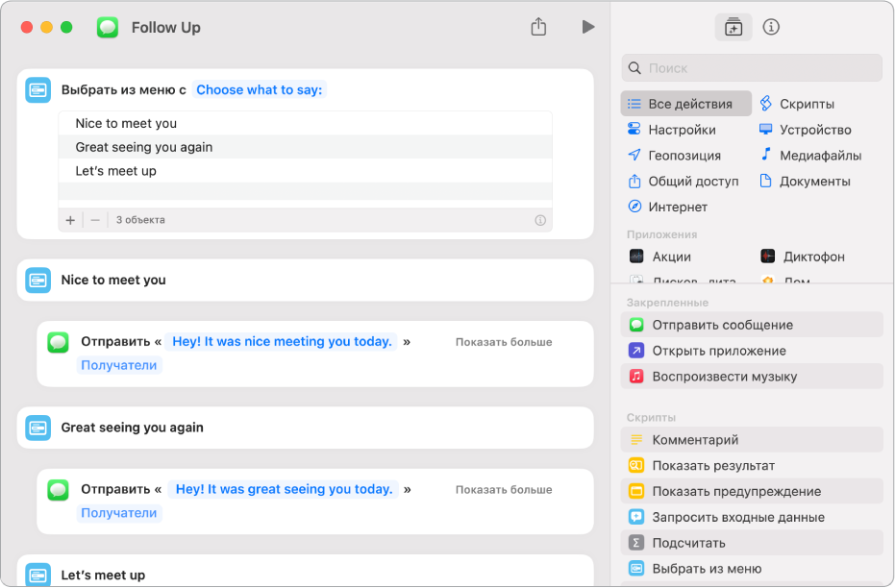The image size is (895, 588).
Task: Add a menu item with plus button
Action: pyautogui.click(x=70, y=220)
